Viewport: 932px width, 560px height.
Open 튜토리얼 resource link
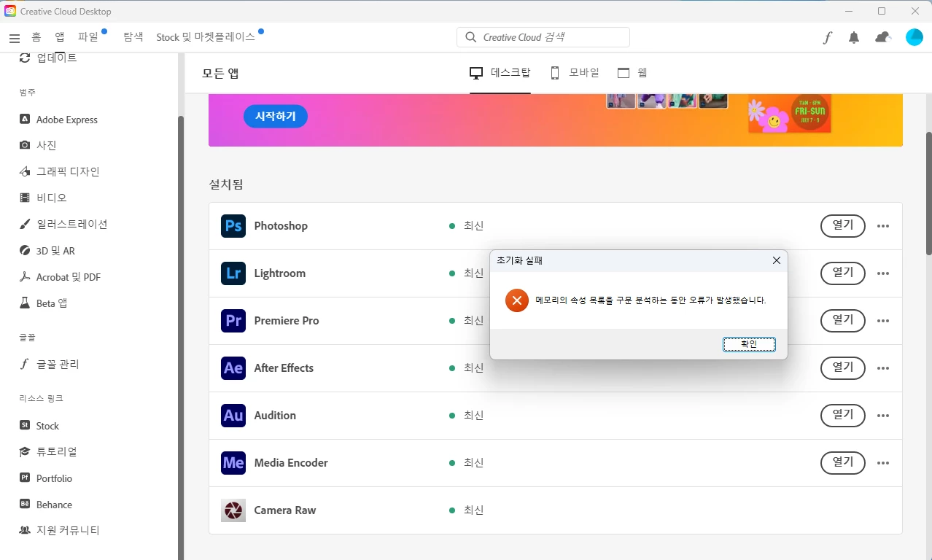click(x=48, y=452)
